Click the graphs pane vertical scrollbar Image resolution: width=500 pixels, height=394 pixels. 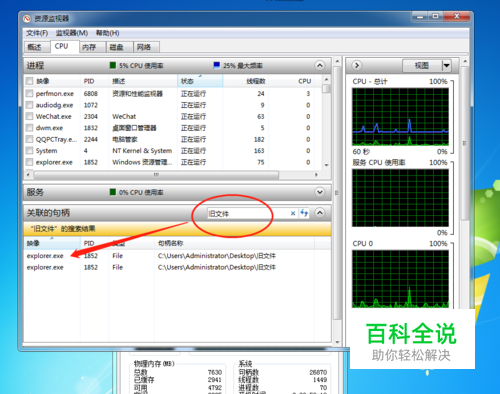click(x=465, y=143)
